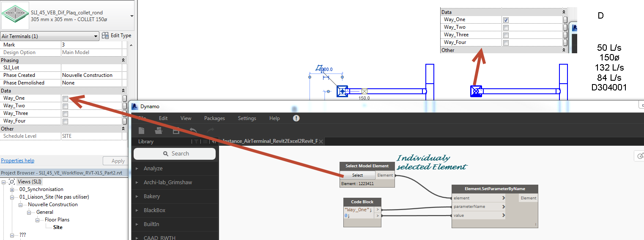
Task: Click the first output port of Code Block
Action: (378, 210)
